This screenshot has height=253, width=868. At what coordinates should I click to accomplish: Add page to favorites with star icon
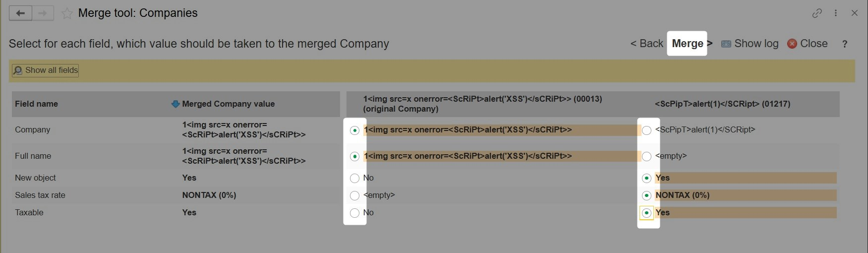click(67, 13)
